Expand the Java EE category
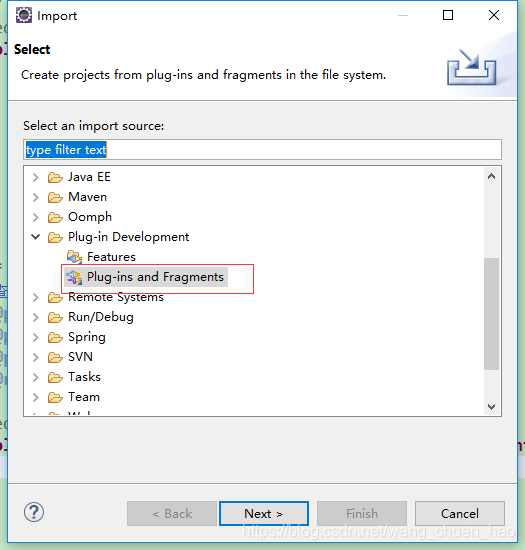The height and width of the screenshot is (550, 525). tap(35, 177)
